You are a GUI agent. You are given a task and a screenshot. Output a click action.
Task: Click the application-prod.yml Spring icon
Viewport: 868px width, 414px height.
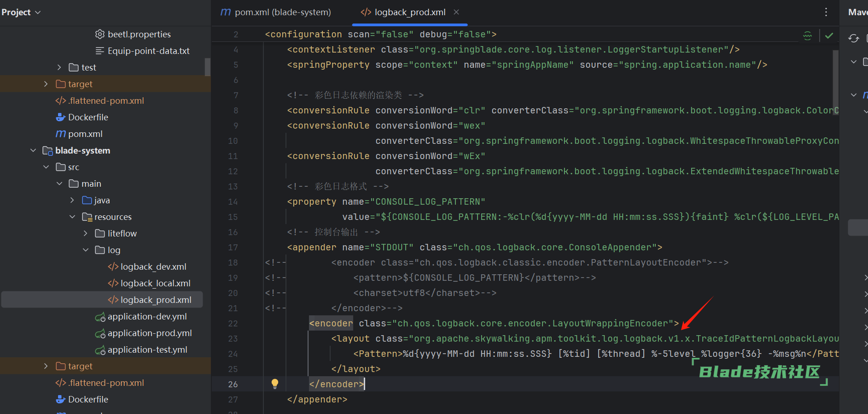[100, 333]
